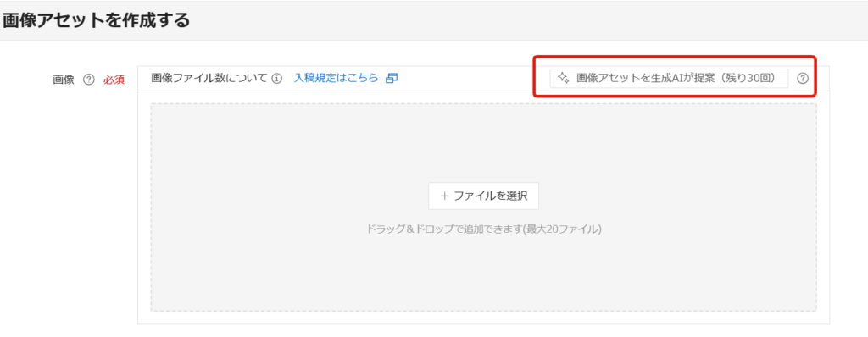The width and height of the screenshot is (868, 337).
Task: Click the ファイルを選択 button
Action: [x=483, y=196]
